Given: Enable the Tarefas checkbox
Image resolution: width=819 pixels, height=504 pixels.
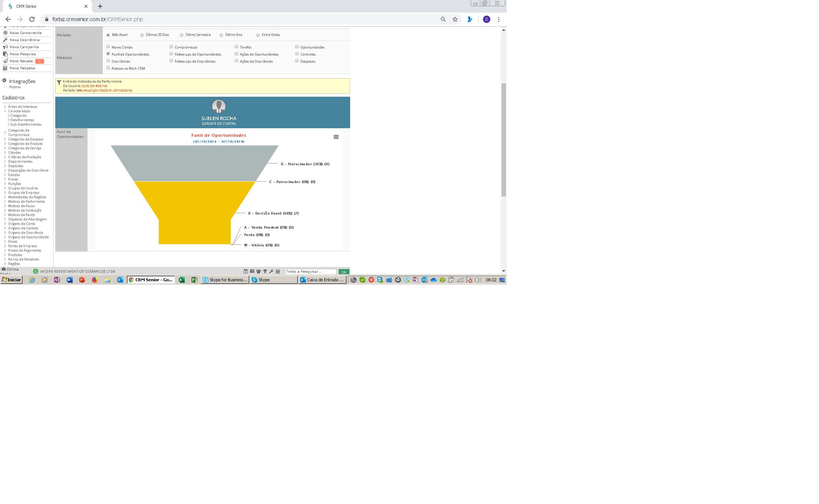Looking at the screenshot, I should pyautogui.click(x=236, y=47).
